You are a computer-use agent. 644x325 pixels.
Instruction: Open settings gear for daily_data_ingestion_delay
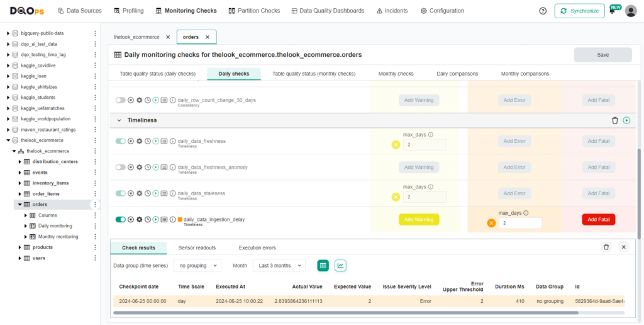pyautogui.click(x=139, y=220)
